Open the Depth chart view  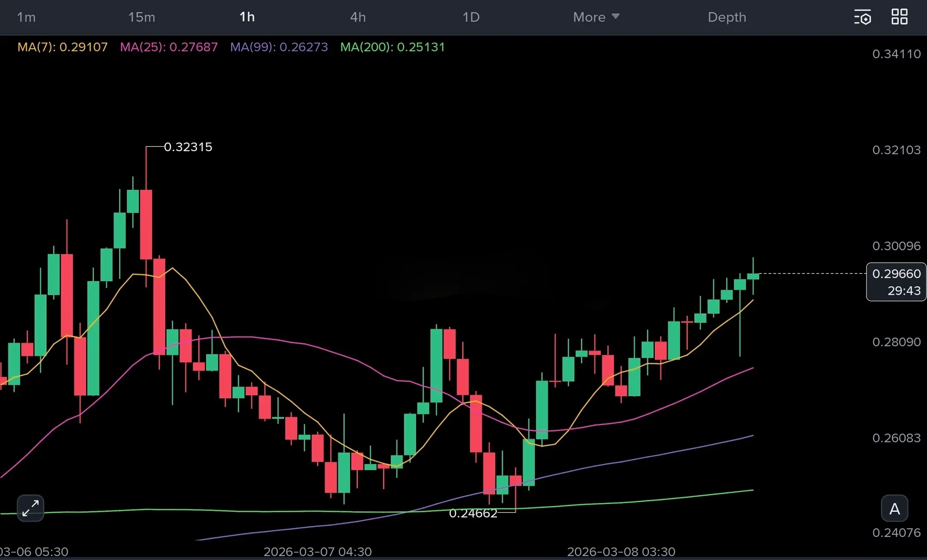727,17
